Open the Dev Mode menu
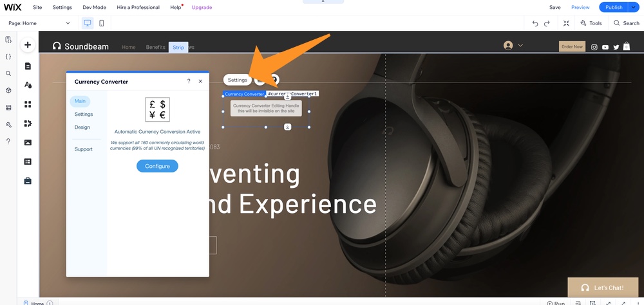Image resolution: width=644 pixels, height=305 pixels. 94,7
